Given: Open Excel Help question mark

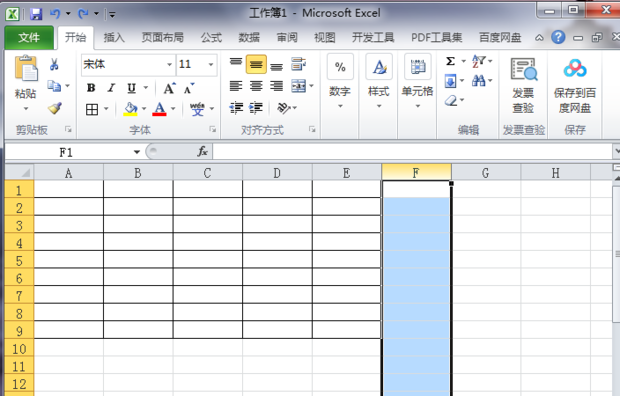Looking at the screenshot, I should click(x=558, y=38).
